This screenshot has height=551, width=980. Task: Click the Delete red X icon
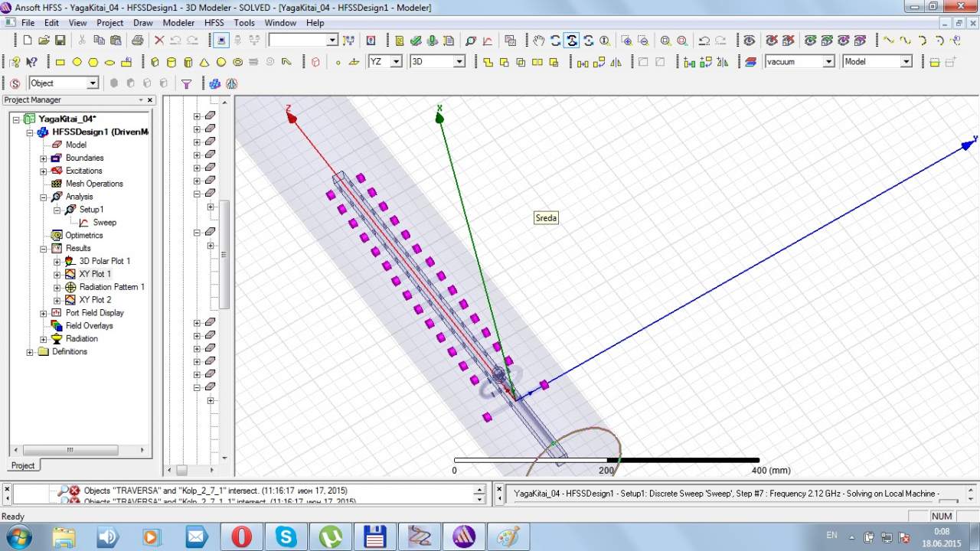(159, 41)
